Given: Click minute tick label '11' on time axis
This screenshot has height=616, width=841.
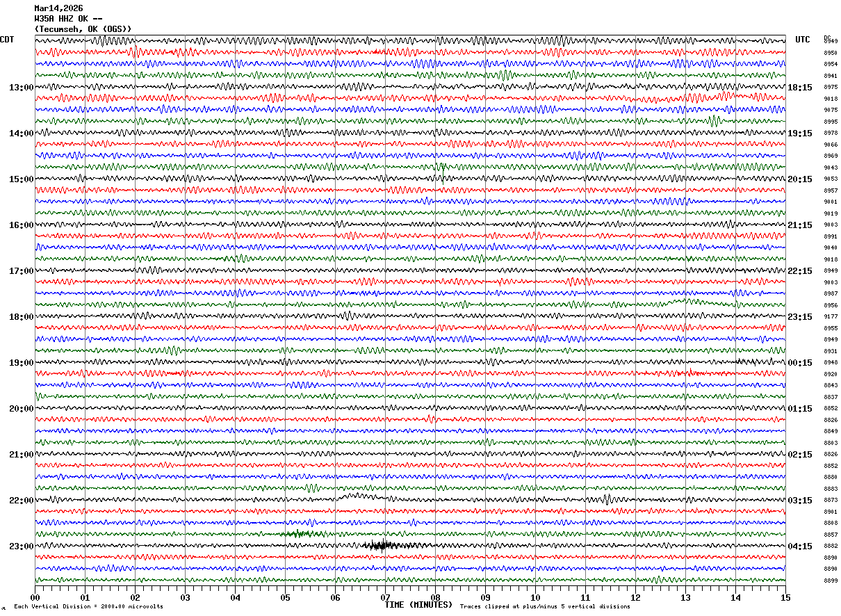Looking at the screenshot, I should [x=585, y=597].
